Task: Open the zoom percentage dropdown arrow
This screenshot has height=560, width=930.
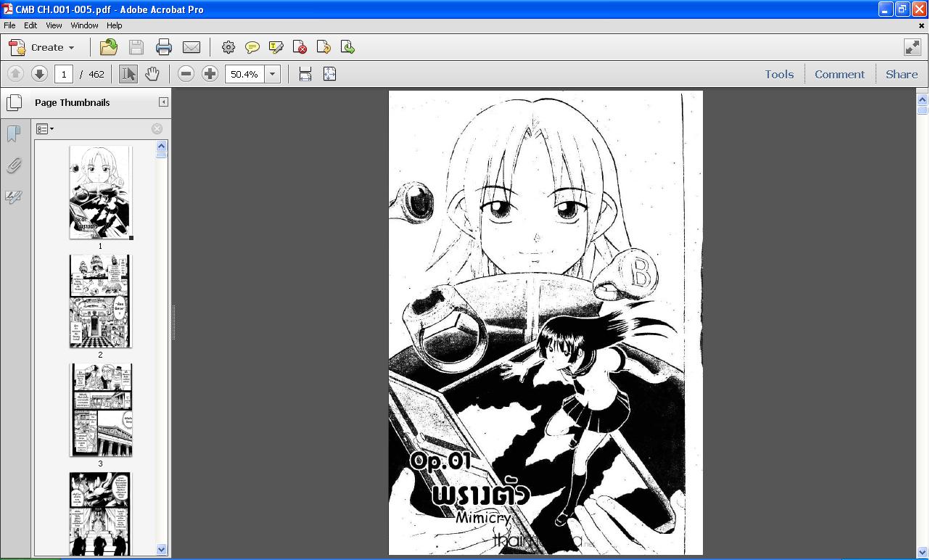Action: point(273,74)
